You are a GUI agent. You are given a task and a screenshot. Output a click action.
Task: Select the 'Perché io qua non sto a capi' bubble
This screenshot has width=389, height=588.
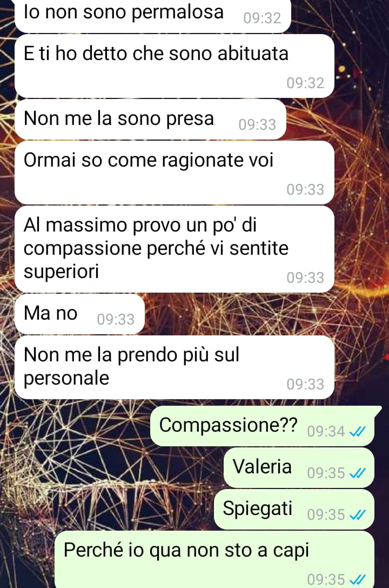(214, 559)
